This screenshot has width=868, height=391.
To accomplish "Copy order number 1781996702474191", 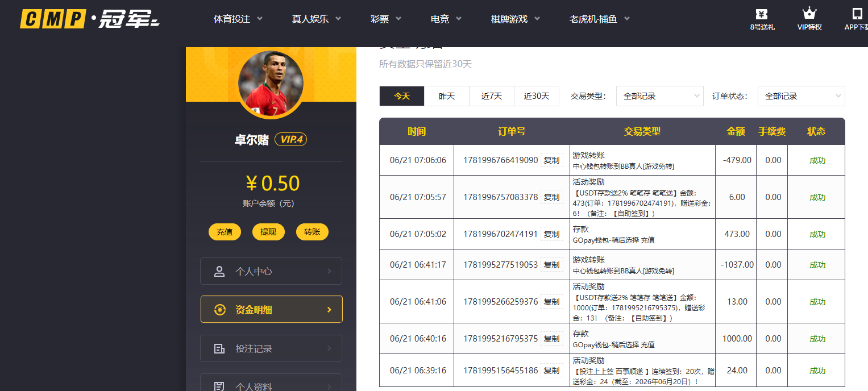I will tap(551, 234).
